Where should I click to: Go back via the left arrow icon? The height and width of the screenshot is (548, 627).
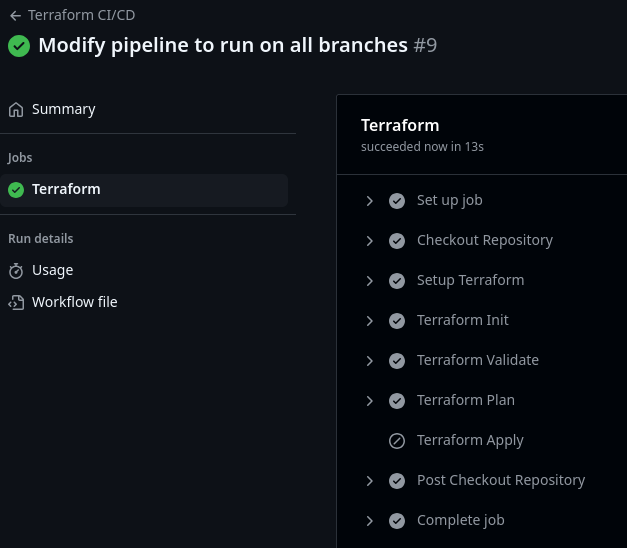[15, 16]
